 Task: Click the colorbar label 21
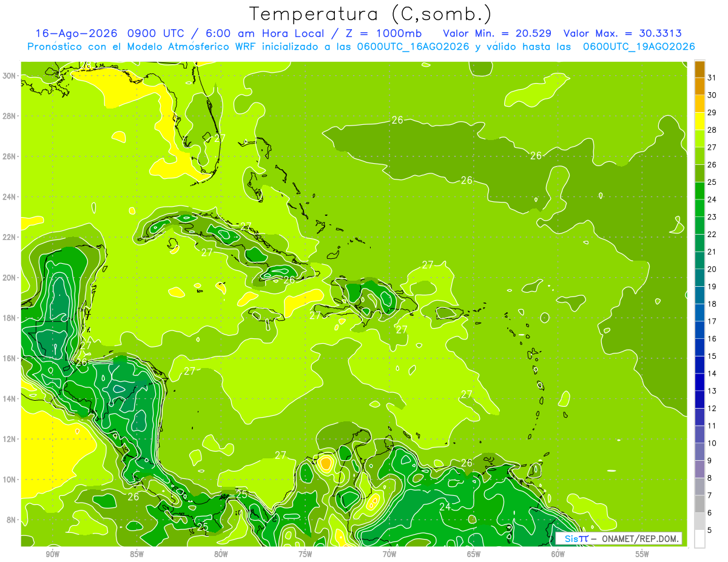tap(712, 252)
